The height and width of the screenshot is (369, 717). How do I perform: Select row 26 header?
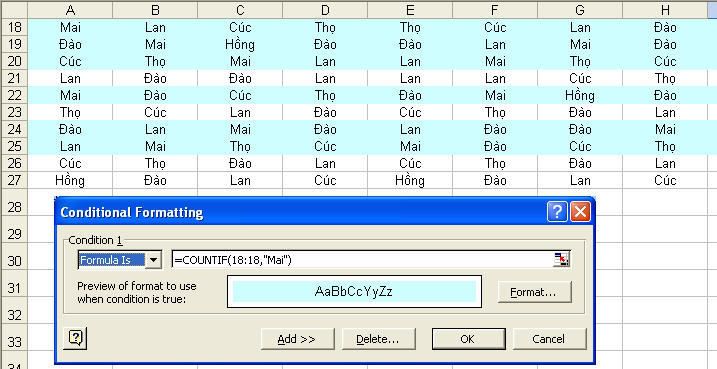[14, 164]
